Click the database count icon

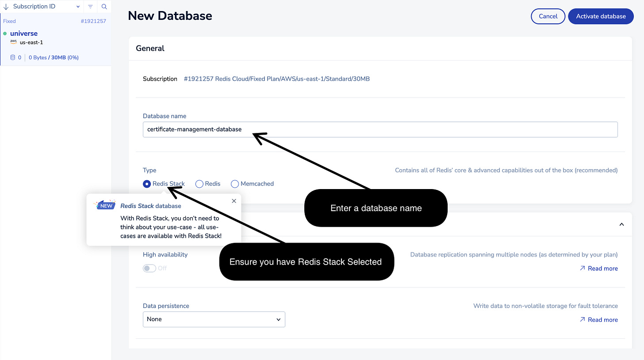pos(12,57)
